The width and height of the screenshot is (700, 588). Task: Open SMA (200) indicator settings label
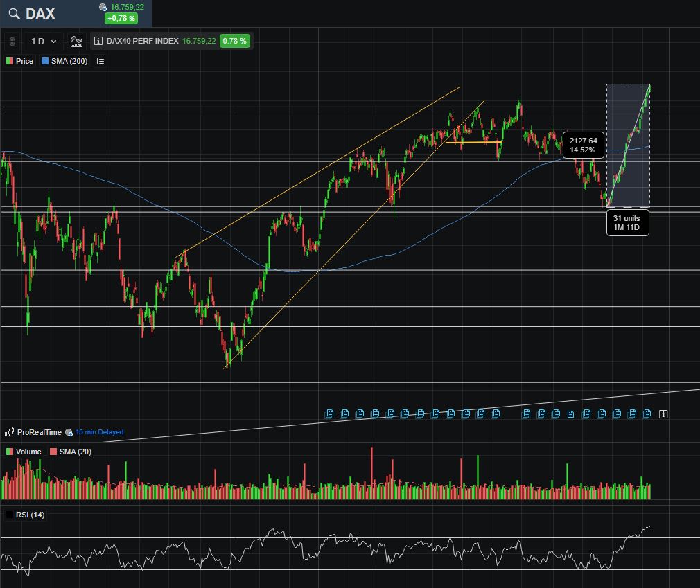point(69,61)
